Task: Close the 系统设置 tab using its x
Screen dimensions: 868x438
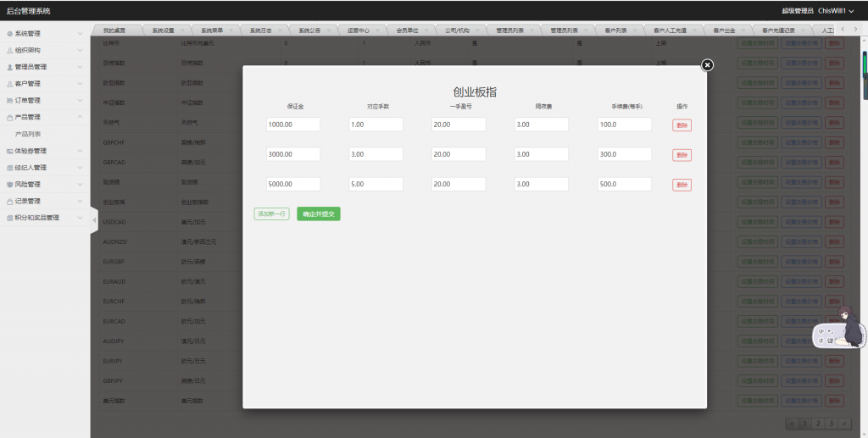Action: point(182,30)
